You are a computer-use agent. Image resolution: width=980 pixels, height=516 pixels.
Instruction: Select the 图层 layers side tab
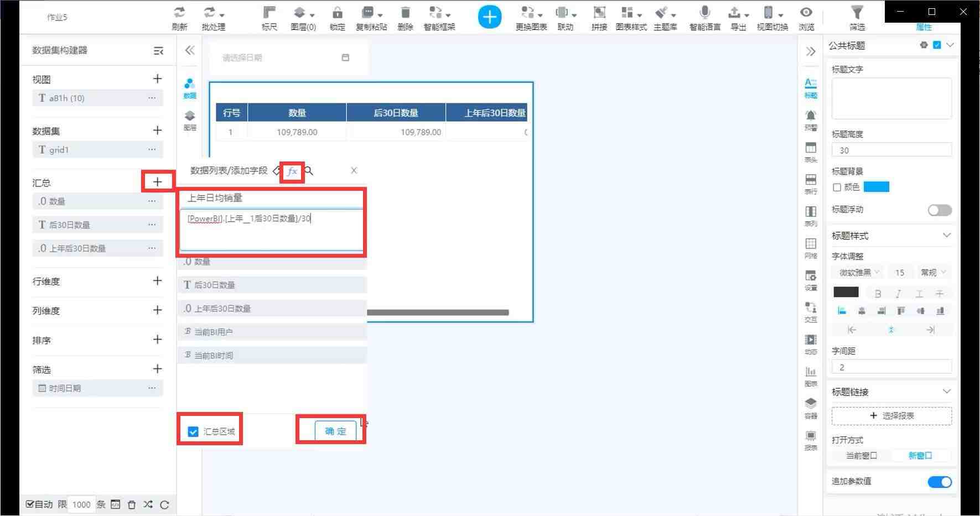pos(190,120)
